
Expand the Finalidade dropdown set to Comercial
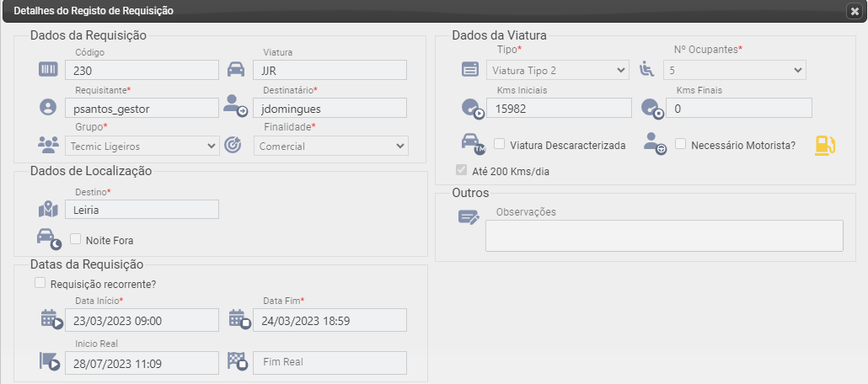pyautogui.click(x=331, y=146)
